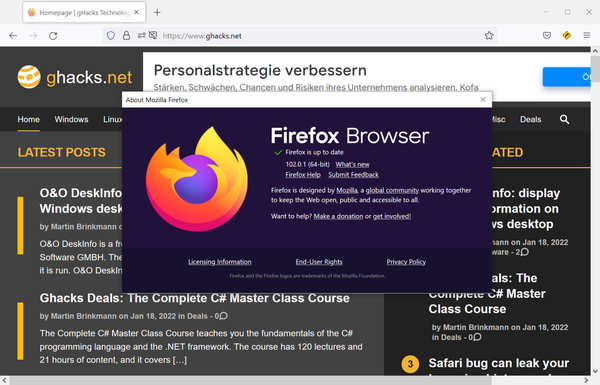Open the Home navigation menu item

tap(29, 119)
